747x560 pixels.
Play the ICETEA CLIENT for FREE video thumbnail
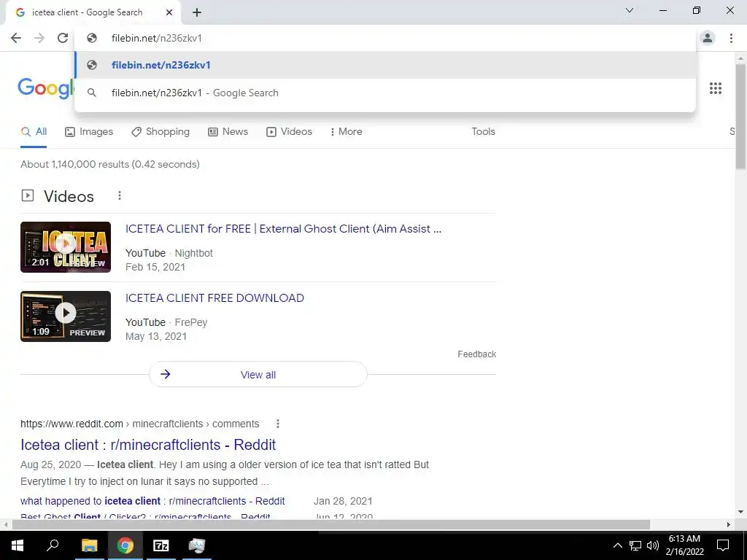(66, 247)
